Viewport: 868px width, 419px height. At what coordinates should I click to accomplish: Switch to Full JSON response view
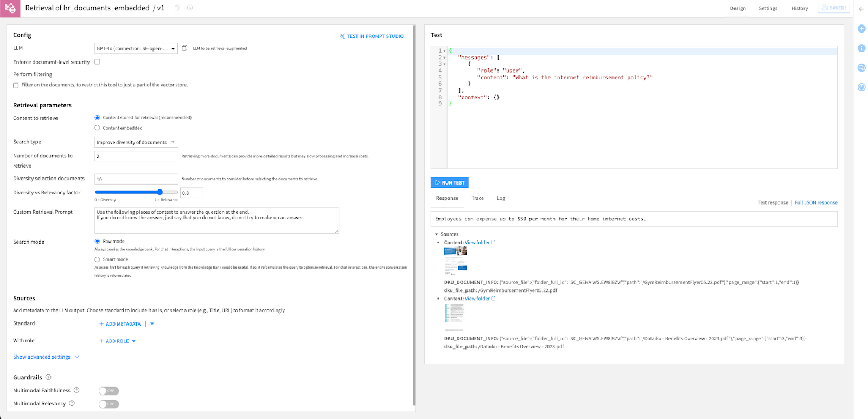pyautogui.click(x=816, y=203)
